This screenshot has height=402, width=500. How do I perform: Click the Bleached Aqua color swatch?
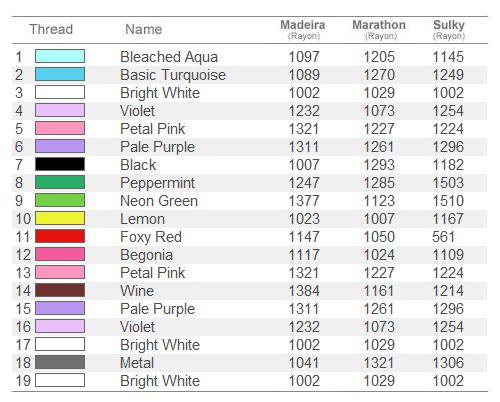(x=60, y=56)
